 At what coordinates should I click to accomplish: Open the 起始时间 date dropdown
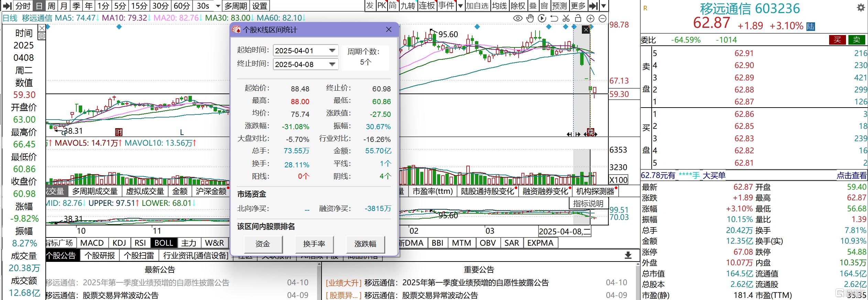332,51
